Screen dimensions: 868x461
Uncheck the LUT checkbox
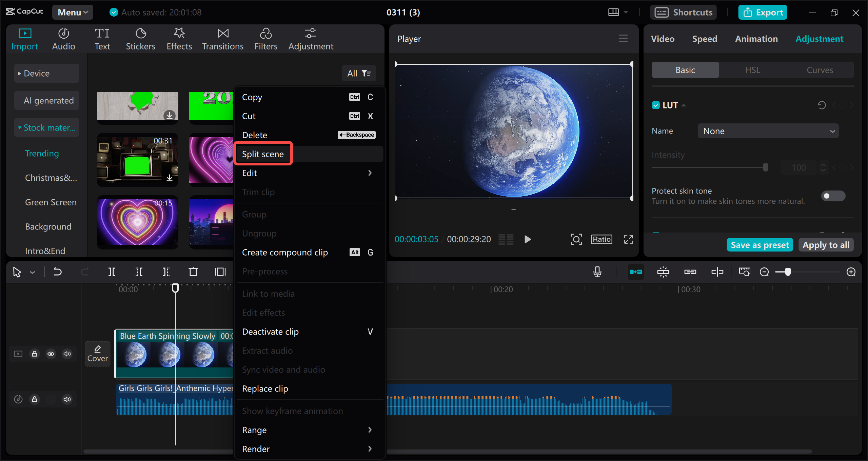click(655, 105)
